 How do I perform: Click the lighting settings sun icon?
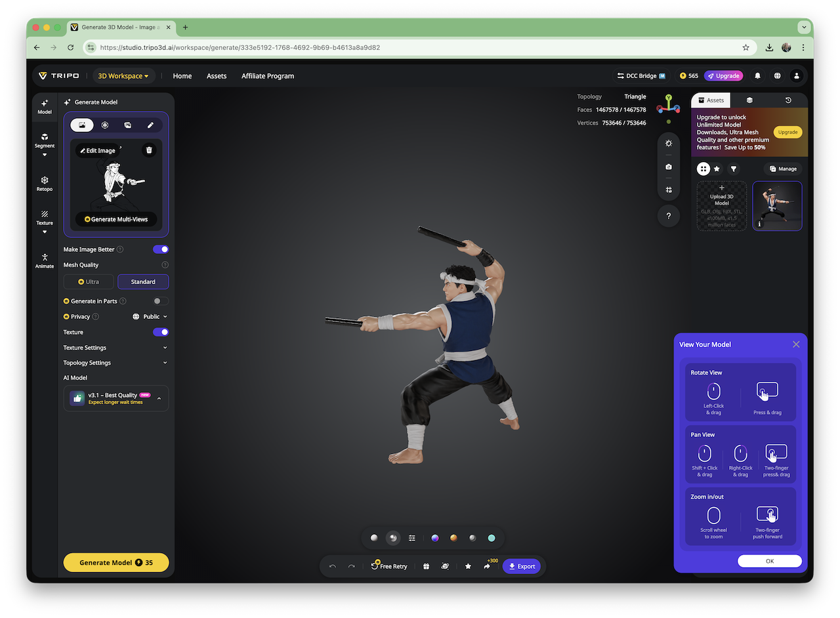668,143
